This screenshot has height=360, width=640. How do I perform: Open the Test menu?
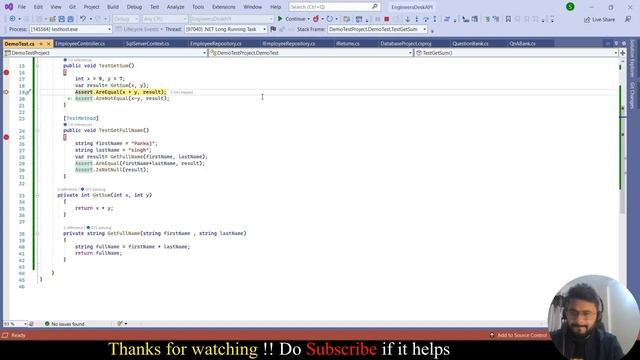pos(154,7)
